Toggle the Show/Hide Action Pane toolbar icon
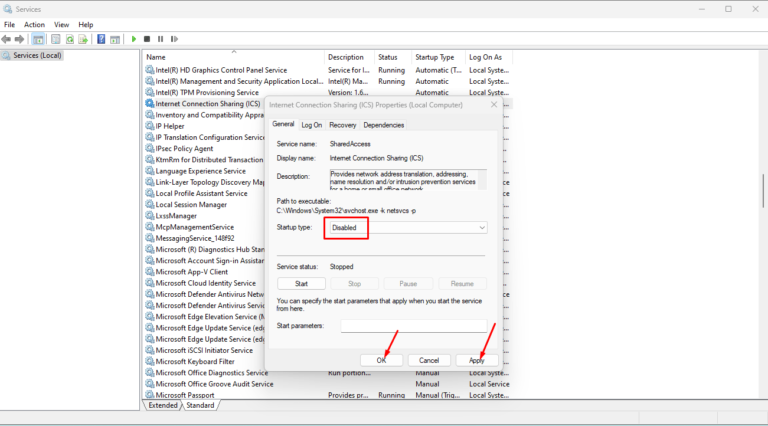The width and height of the screenshot is (768, 426). click(115, 39)
